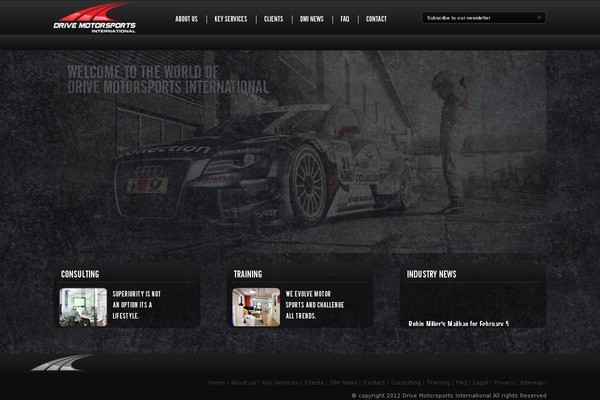Open Consulting footer link
The image size is (600, 400).
(406, 382)
